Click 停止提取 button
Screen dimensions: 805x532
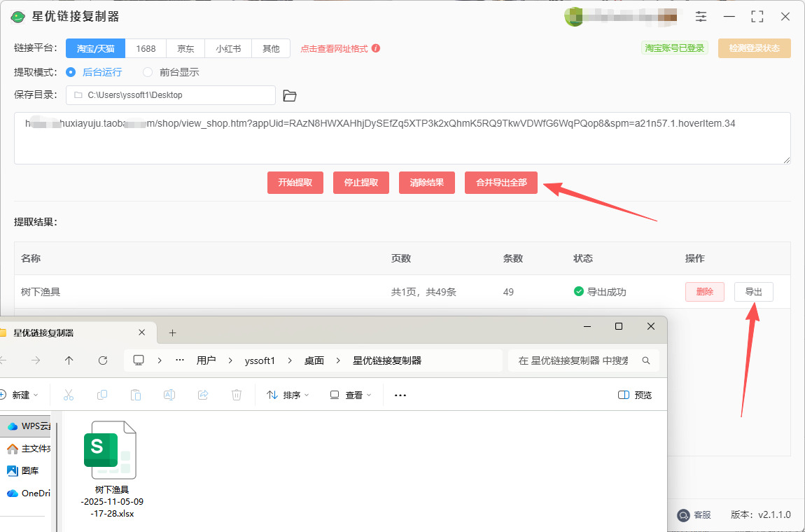tap(361, 182)
